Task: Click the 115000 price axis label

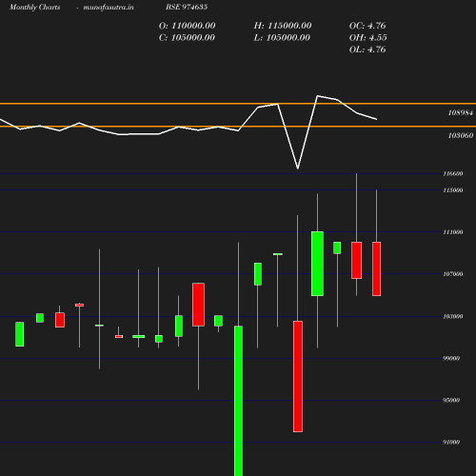Action: (453, 190)
